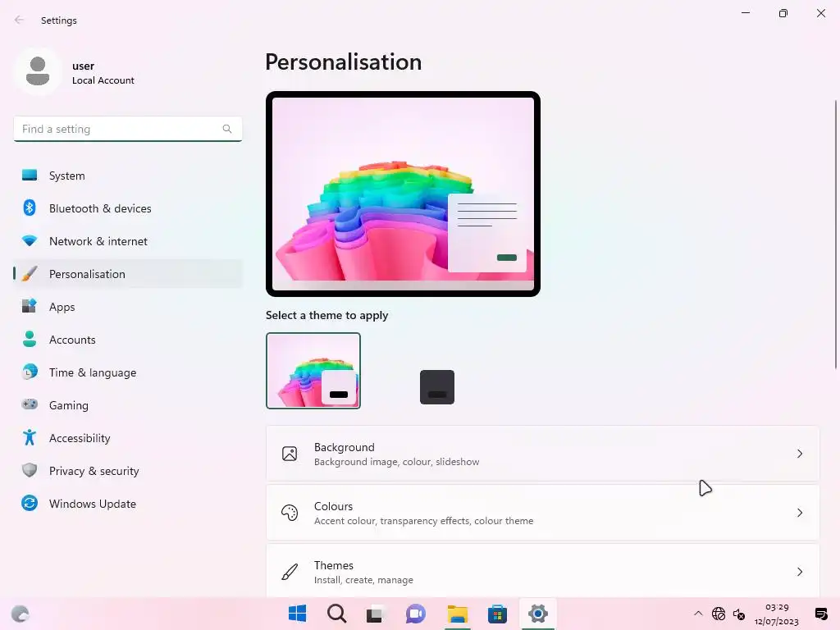Viewport: 840px width, 630px height.
Task: Click the Accessibility figure icon
Action: tap(30, 438)
